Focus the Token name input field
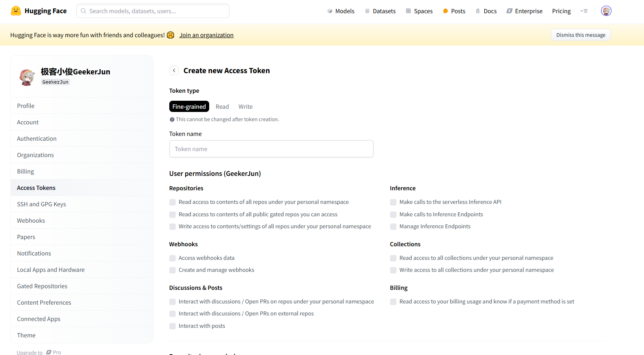The width and height of the screenshot is (644, 355). pos(271,149)
